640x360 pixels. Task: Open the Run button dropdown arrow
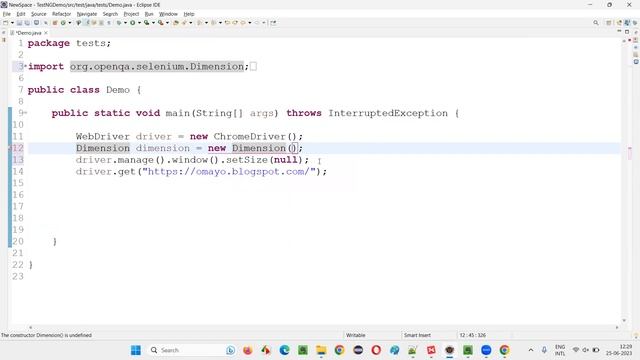139,23
